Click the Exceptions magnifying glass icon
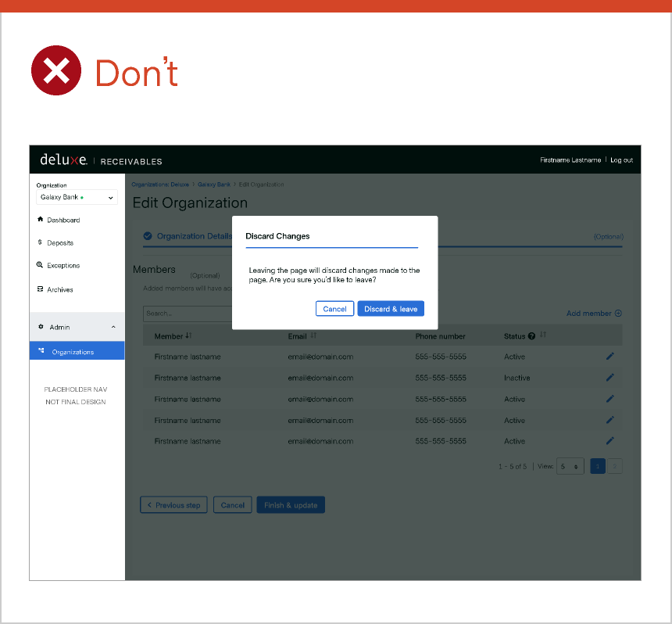 point(40,265)
